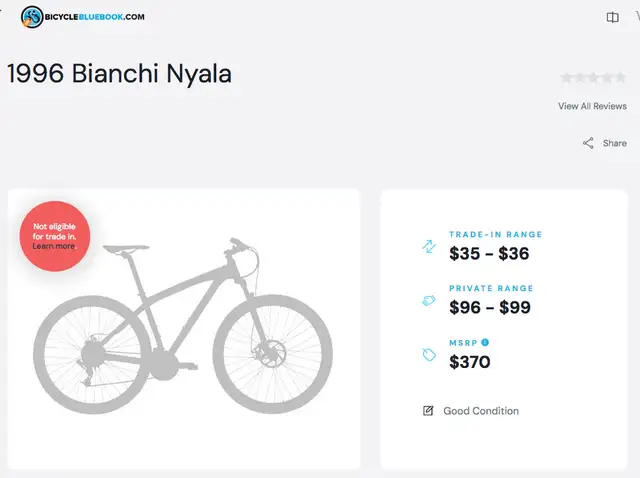The image size is (640, 478).
Task: Click the Private Range price value
Action: [490, 307]
